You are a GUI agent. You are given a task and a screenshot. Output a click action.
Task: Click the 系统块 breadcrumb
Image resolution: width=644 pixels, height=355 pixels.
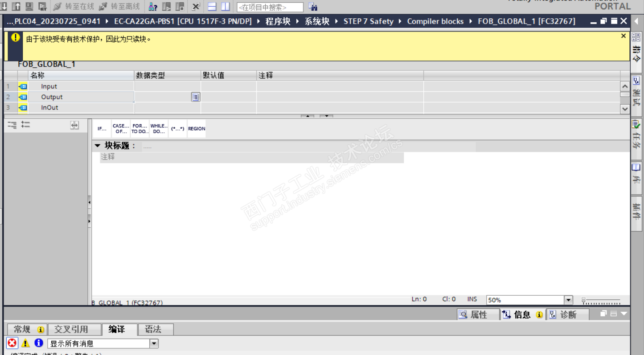tap(317, 21)
